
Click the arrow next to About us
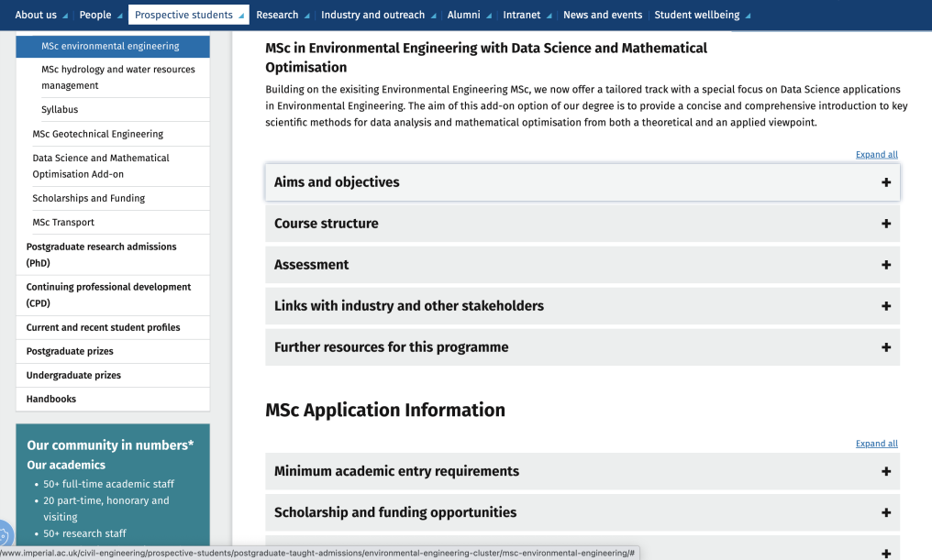click(x=65, y=16)
